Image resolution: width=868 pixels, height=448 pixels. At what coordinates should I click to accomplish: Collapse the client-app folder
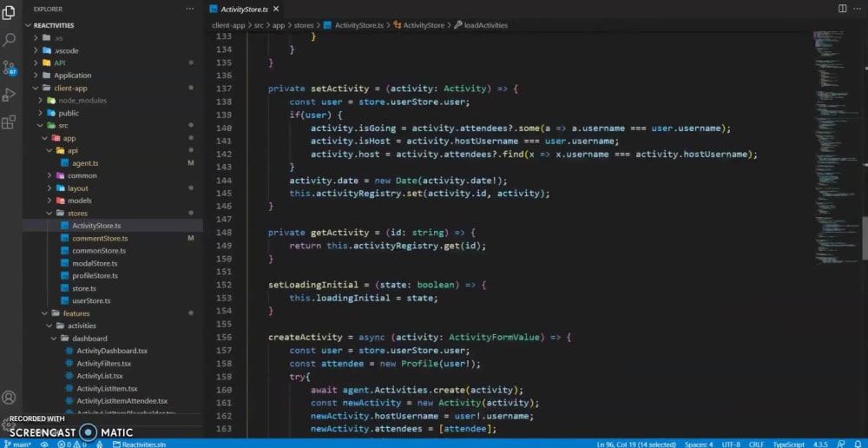[113, 88]
